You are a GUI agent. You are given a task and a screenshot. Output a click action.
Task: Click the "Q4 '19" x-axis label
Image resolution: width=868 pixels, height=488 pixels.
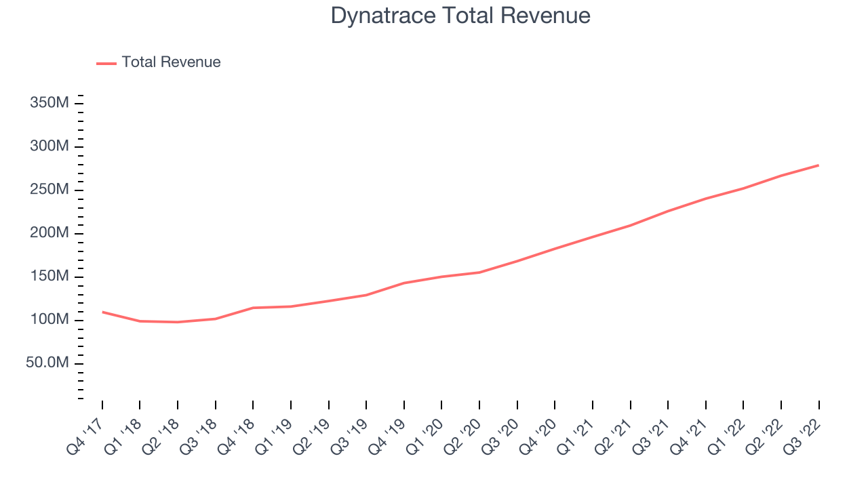[387, 436]
